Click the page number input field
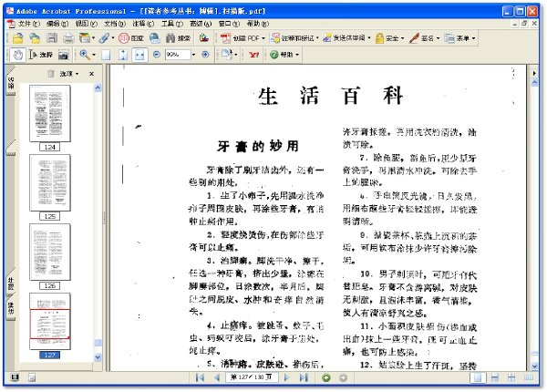Image resolution: width=547 pixels, height=392 pixels. [x=252, y=377]
